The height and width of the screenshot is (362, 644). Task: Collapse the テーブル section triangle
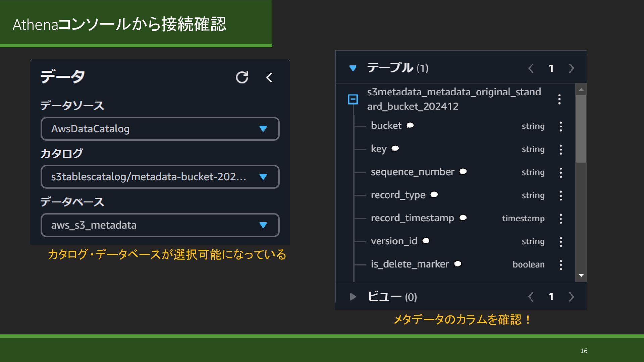pos(353,68)
